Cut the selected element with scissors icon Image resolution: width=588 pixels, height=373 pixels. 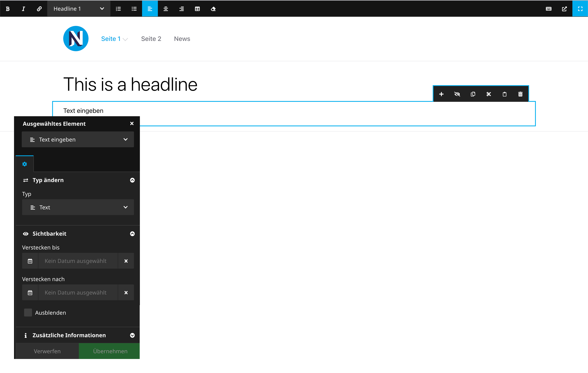pos(489,94)
